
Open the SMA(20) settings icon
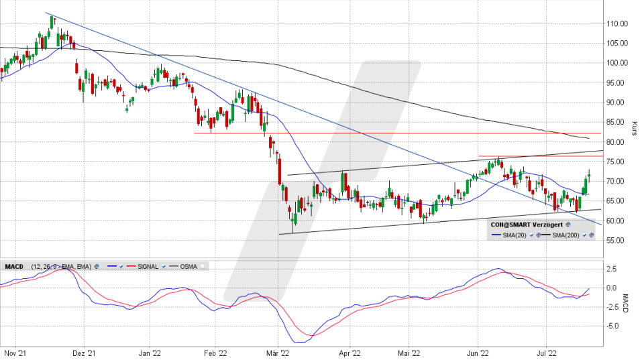[x=539, y=235]
